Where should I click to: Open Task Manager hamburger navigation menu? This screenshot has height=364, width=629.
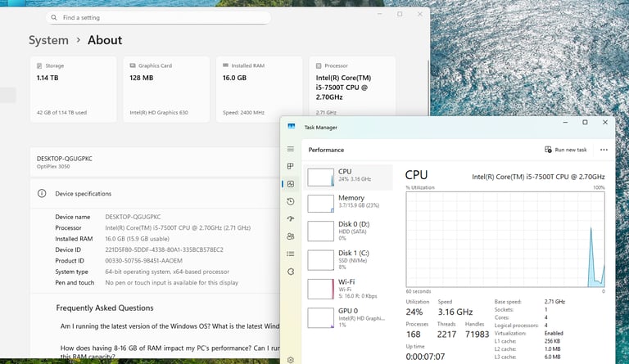291,149
